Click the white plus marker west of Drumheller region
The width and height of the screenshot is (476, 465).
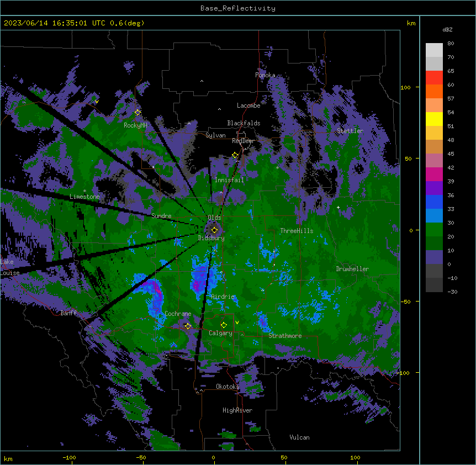pyautogui.click(x=338, y=207)
